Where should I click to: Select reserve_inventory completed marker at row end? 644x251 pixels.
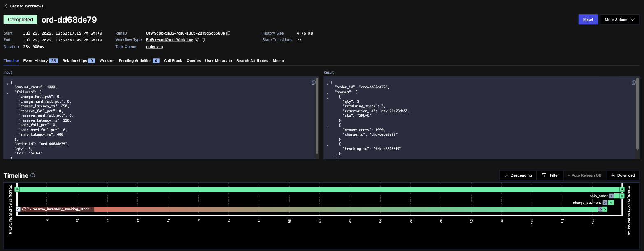(x=605, y=209)
